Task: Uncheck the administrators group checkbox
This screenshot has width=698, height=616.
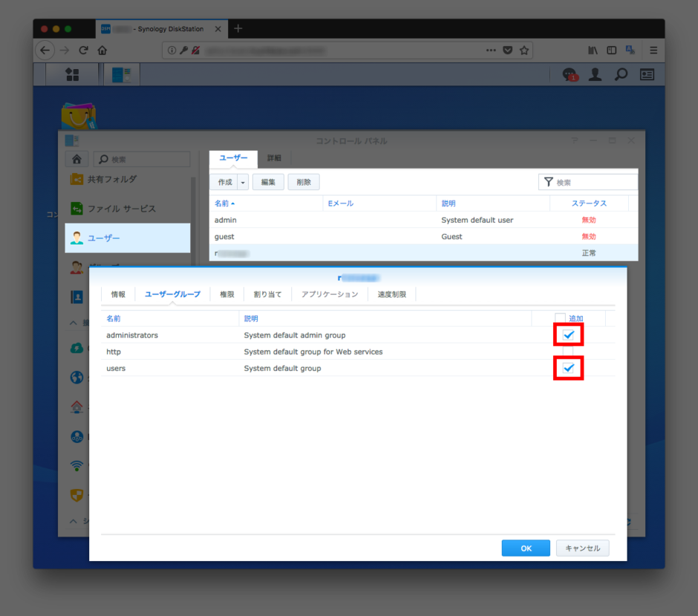Action: click(x=569, y=335)
